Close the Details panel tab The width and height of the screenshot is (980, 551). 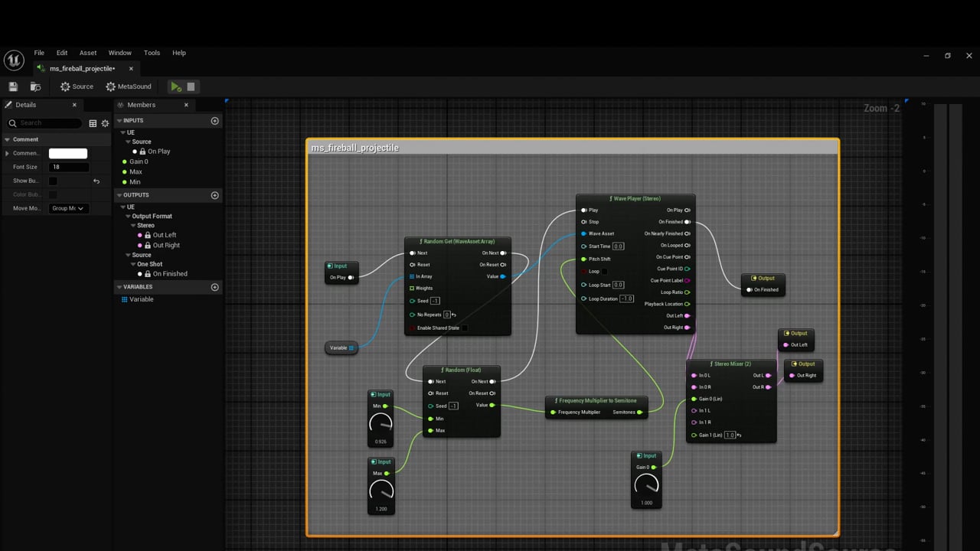click(74, 105)
